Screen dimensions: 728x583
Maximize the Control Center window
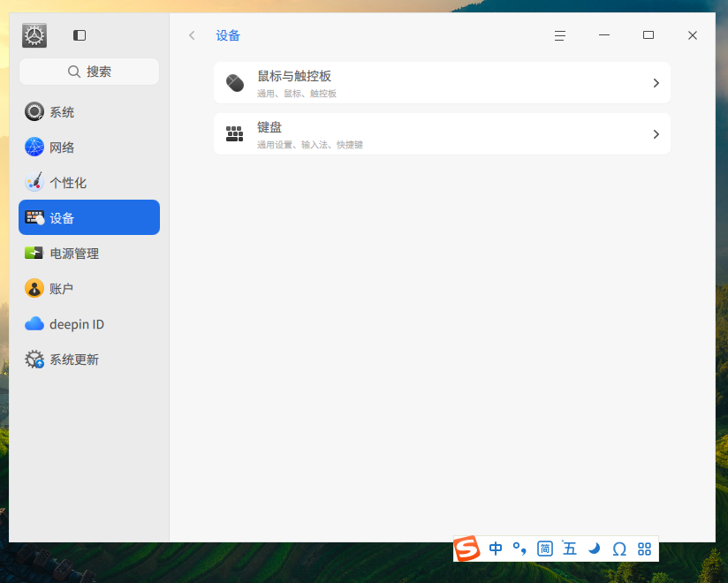pos(648,35)
